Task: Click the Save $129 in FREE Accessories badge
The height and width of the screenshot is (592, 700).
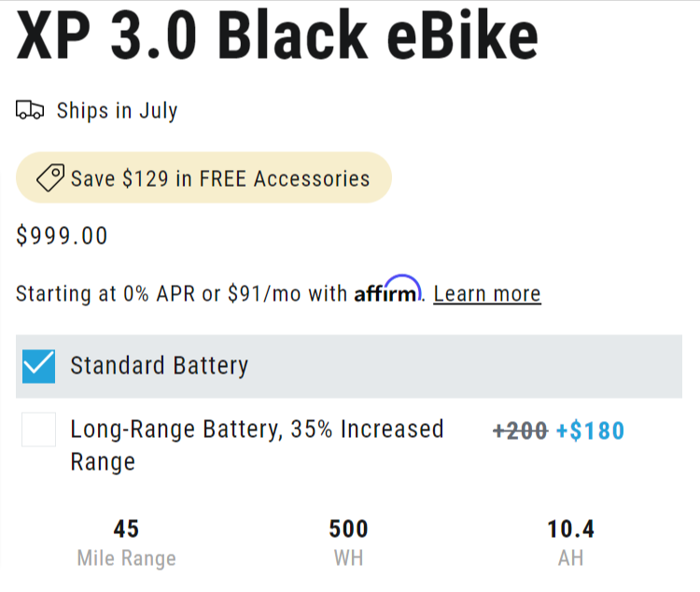Action: pyautogui.click(x=203, y=177)
